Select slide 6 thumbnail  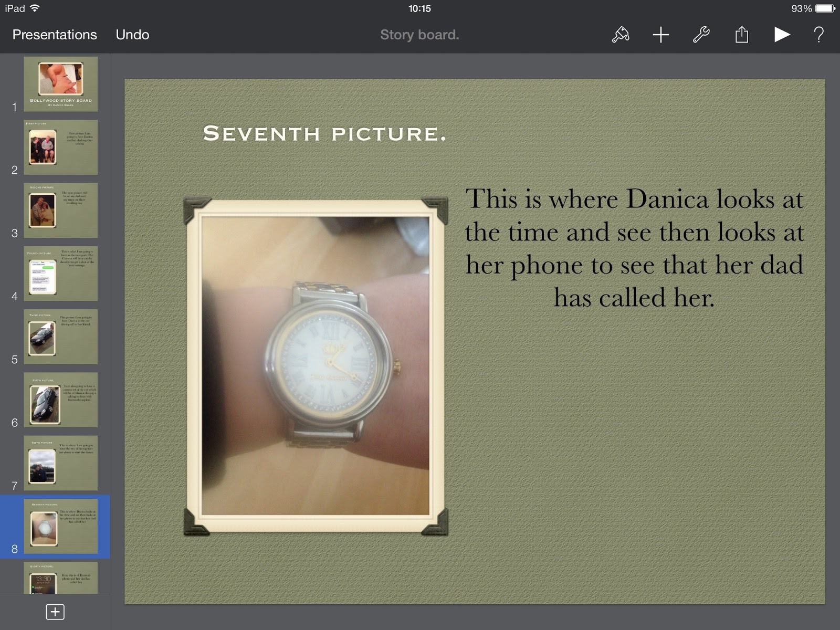(60, 400)
